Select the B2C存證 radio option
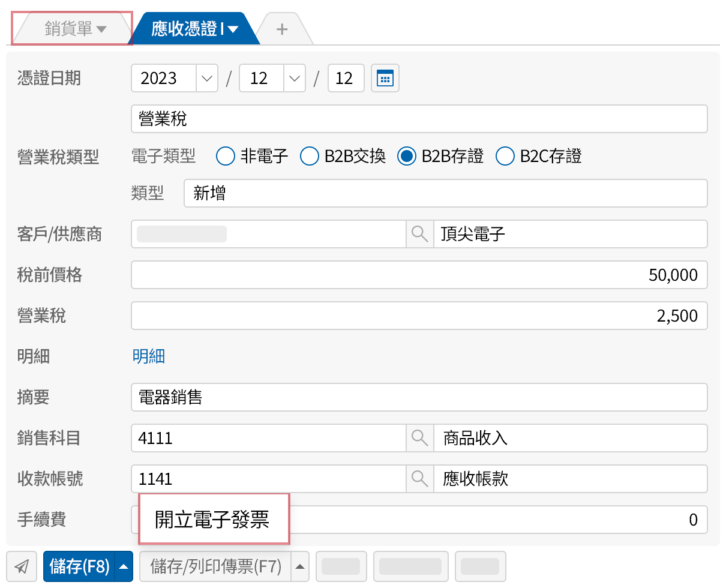Viewport: 726px width, 588px height. 505,157
